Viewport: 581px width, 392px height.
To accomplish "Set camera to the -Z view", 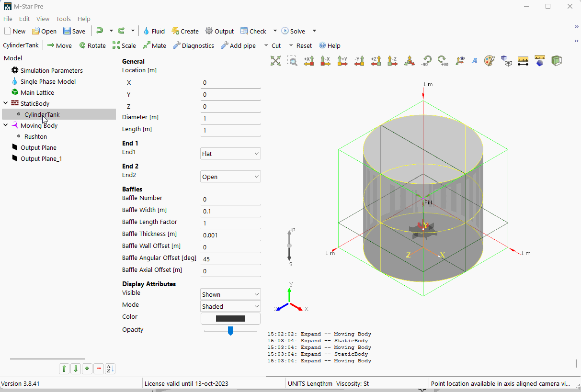I will 393,61.
